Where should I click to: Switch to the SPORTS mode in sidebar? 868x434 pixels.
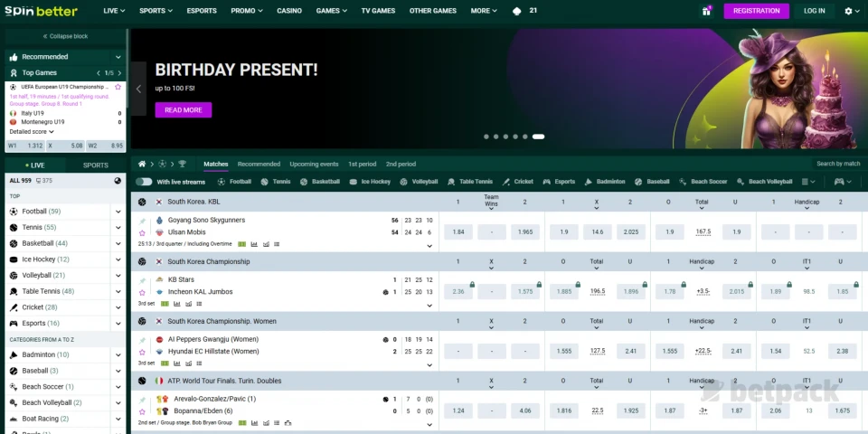pyautogui.click(x=96, y=165)
